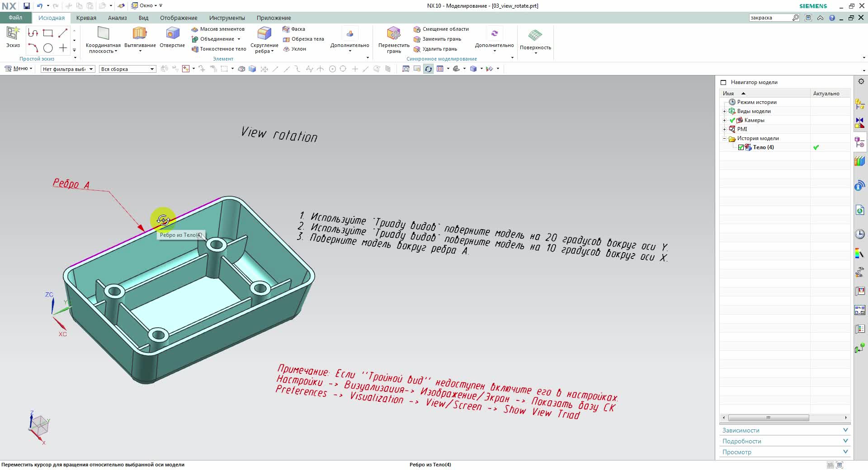This screenshot has height=470, width=868.
Task: Click the Массив элементов pattern feature
Action: (x=218, y=29)
